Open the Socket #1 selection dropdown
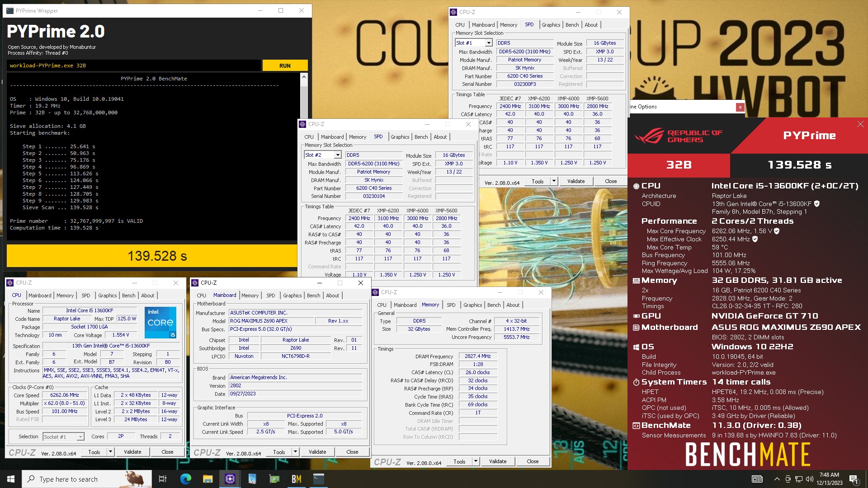The width and height of the screenshot is (868, 488). coord(80,437)
